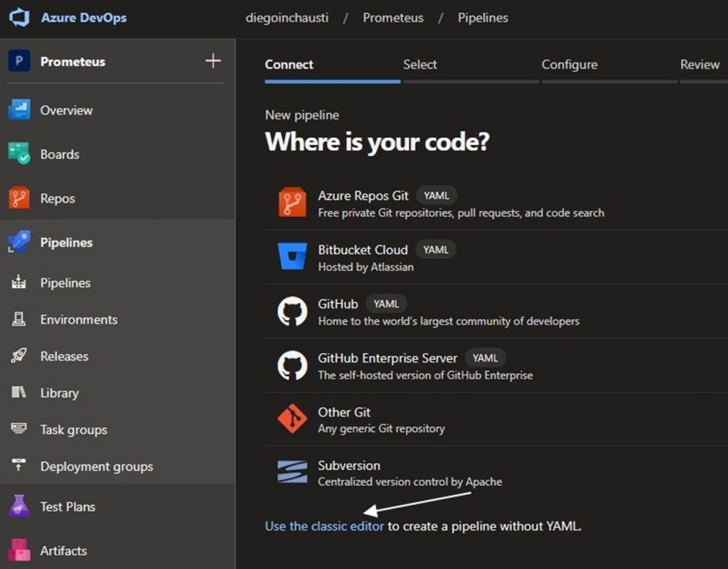Choose the Subversion version control icon
The width and height of the screenshot is (728, 569).
click(291, 472)
